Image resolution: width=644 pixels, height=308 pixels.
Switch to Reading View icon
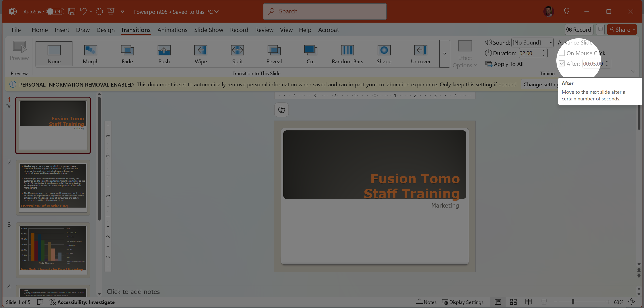tap(528, 302)
